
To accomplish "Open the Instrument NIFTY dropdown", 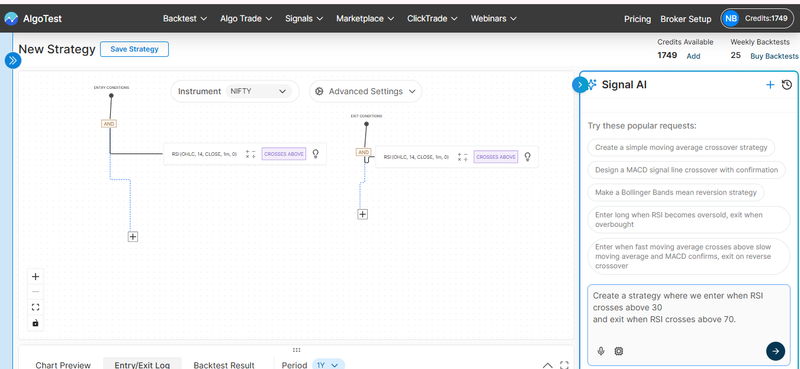I will pyautogui.click(x=258, y=91).
